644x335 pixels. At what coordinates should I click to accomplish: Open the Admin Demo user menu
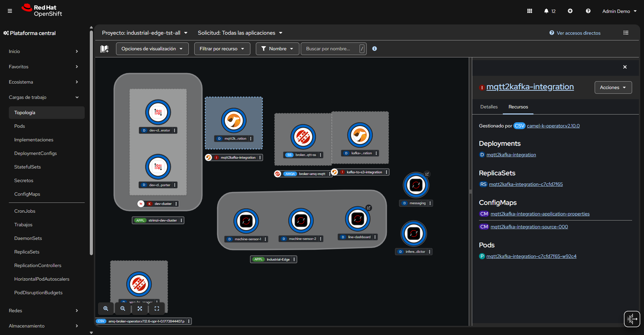click(620, 11)
